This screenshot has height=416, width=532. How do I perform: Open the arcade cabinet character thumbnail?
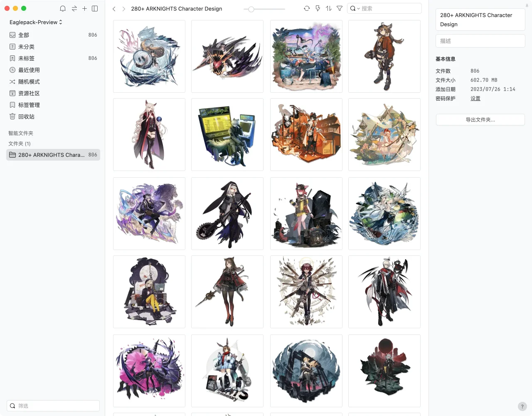coord(227,135)
